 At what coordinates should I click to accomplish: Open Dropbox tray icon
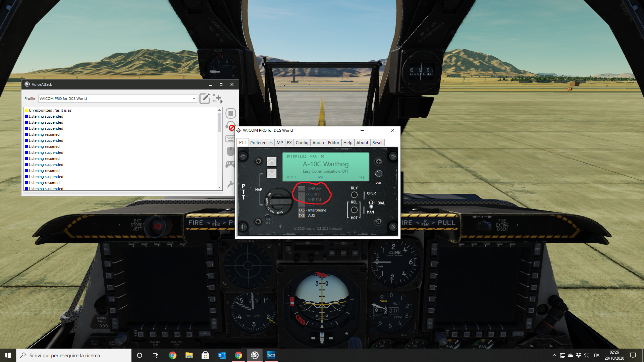point(579,355)
